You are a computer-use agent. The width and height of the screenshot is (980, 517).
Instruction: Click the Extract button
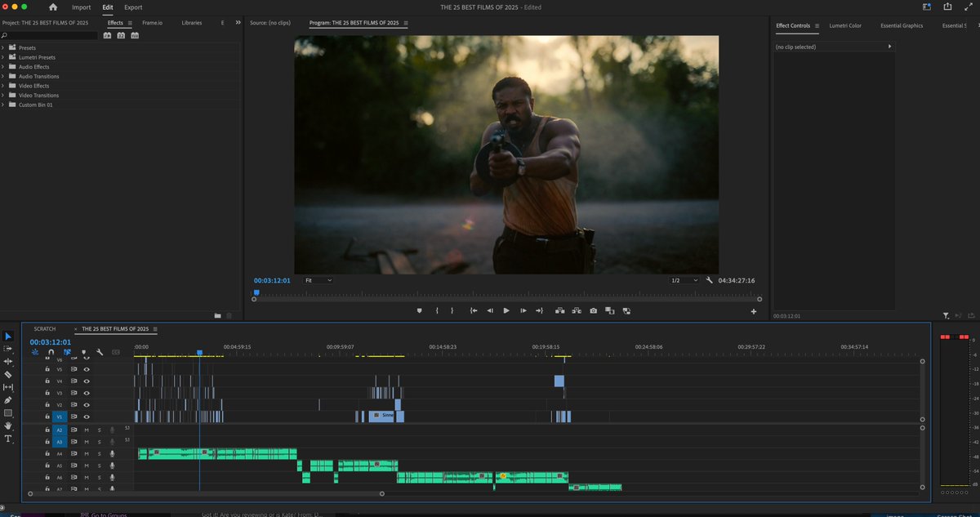(577, 310)
